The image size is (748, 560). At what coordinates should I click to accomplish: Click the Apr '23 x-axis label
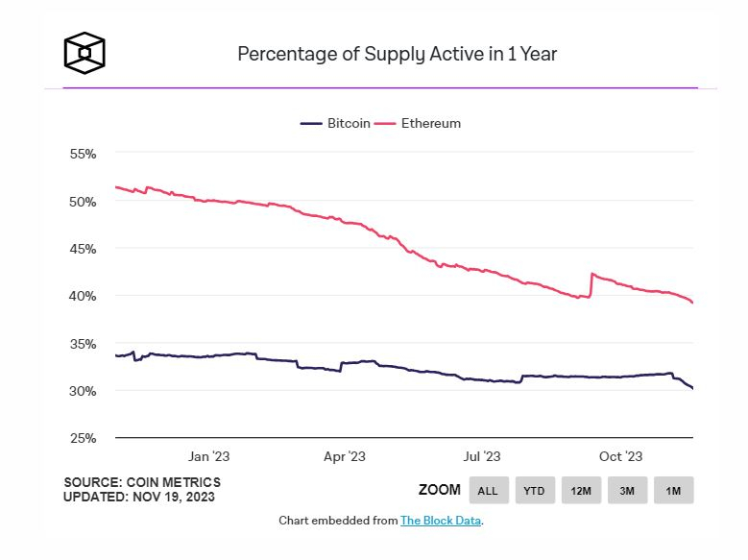345,456
